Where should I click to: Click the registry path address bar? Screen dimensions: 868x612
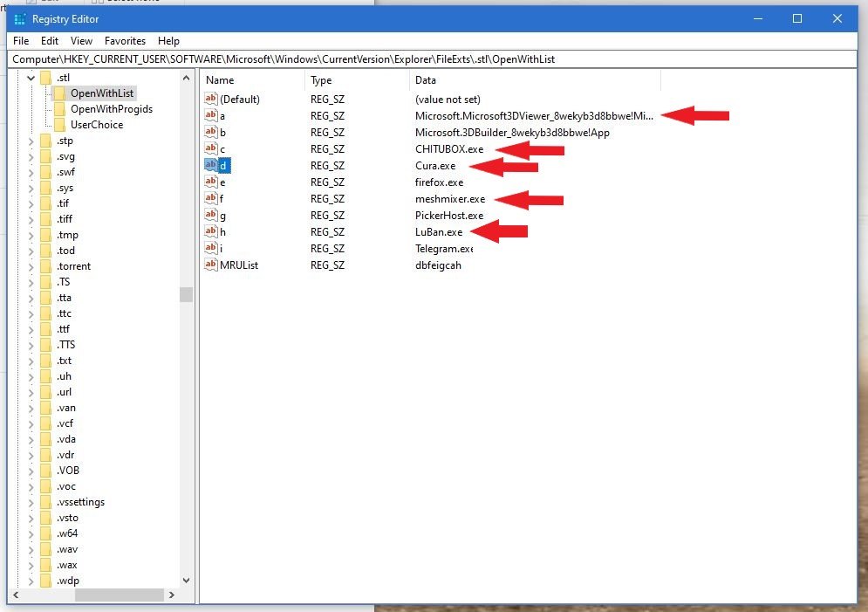coord(433,59)
